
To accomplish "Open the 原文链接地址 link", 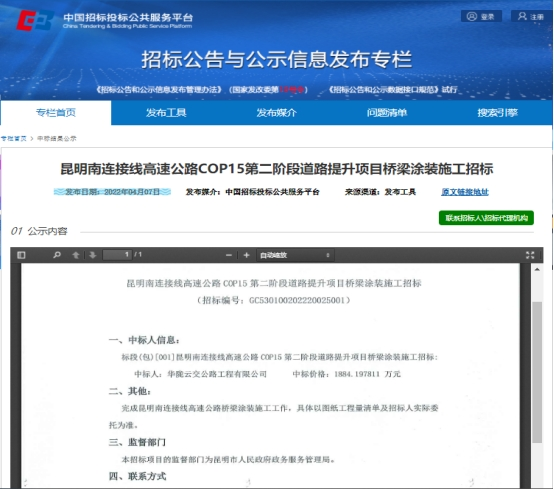I will 465,192.
